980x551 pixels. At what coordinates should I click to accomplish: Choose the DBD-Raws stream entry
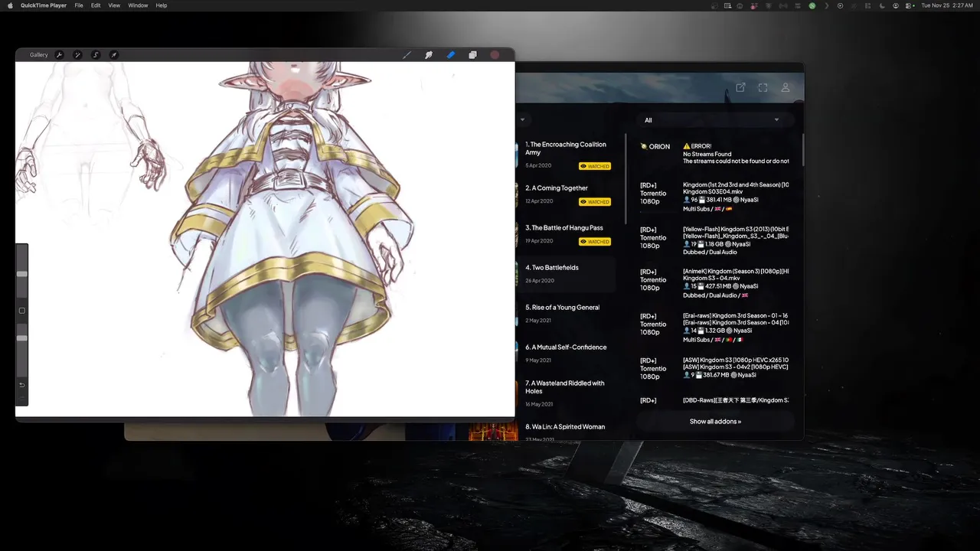(x=714, y=400)
